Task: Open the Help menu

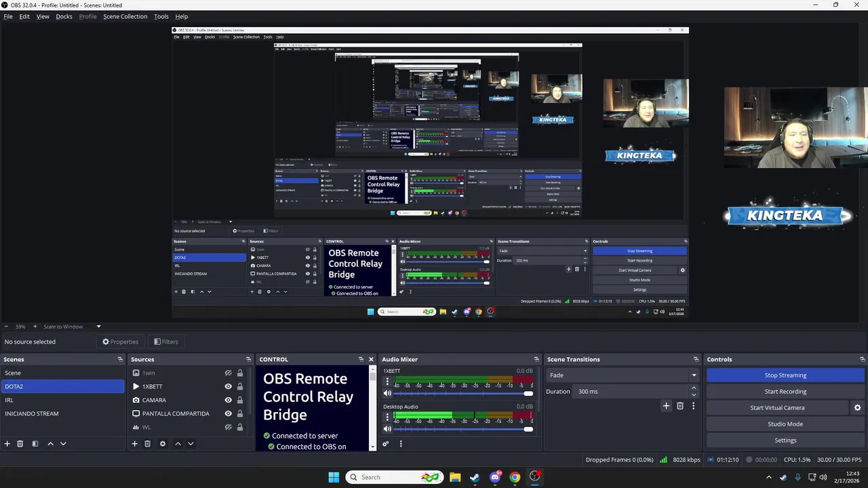Action: pyautogui.click(x=182, y=16)
